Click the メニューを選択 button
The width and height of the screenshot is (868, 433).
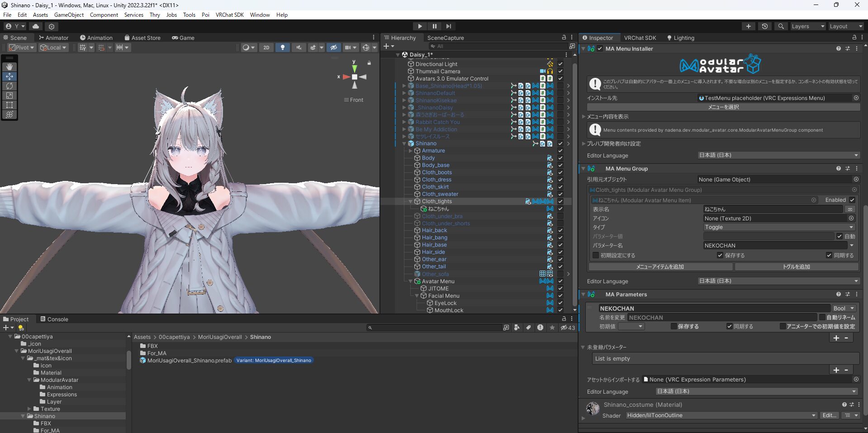click(x=723, y=107)
